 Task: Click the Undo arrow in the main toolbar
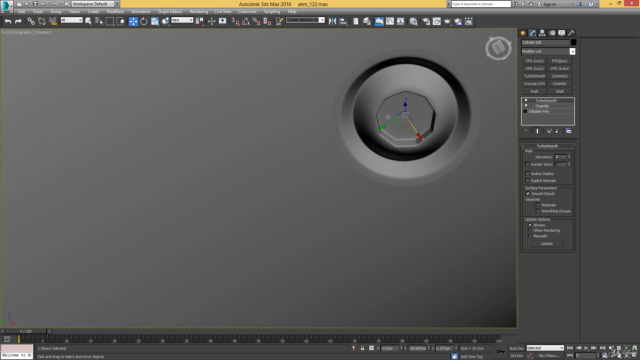[8, 21]
